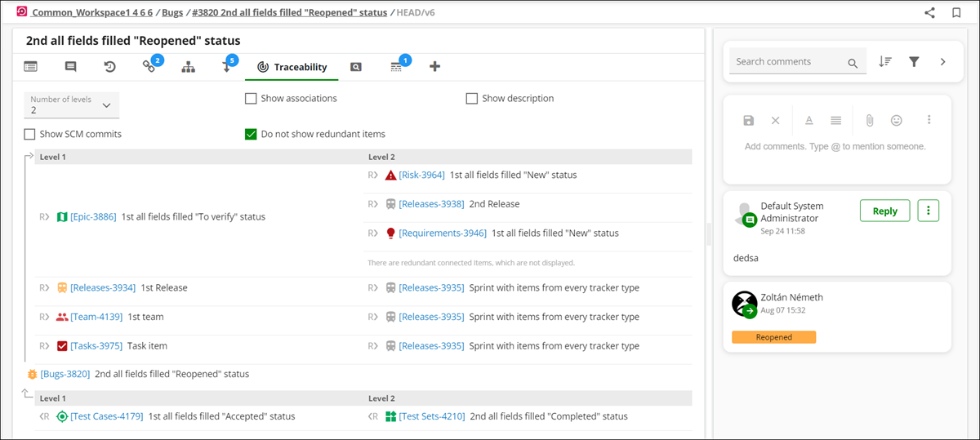The height and width of the screenshot is (440, 980).
Task: Select the Traceability tab
Action: [x=292, y=67]
